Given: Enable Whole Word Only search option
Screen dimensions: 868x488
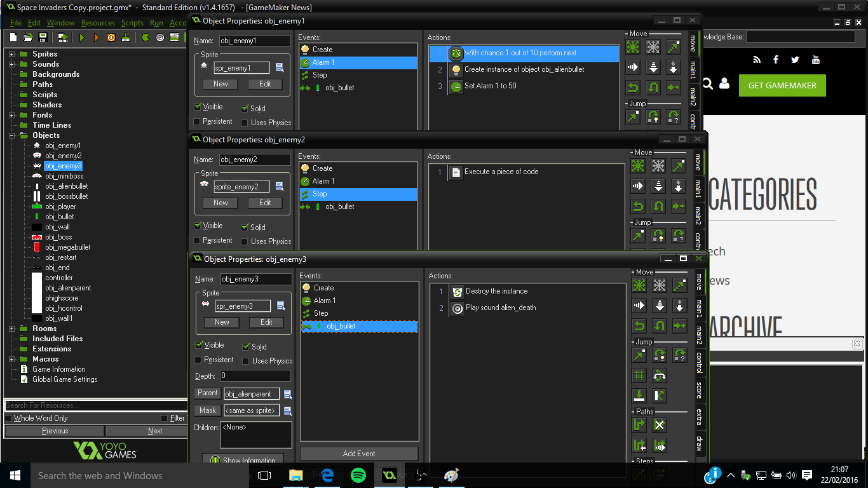Looking at the screenshot, I should pos(8,418).
